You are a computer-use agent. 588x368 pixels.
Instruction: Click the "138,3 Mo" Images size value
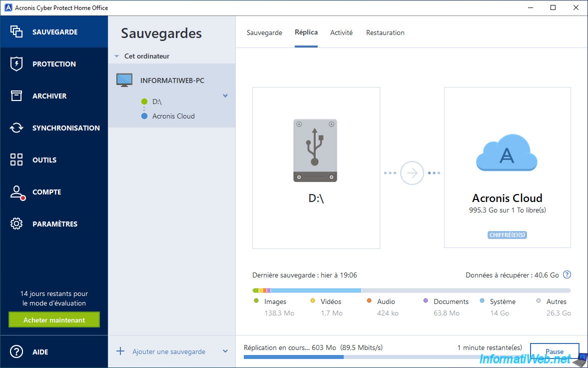[279, 313]
